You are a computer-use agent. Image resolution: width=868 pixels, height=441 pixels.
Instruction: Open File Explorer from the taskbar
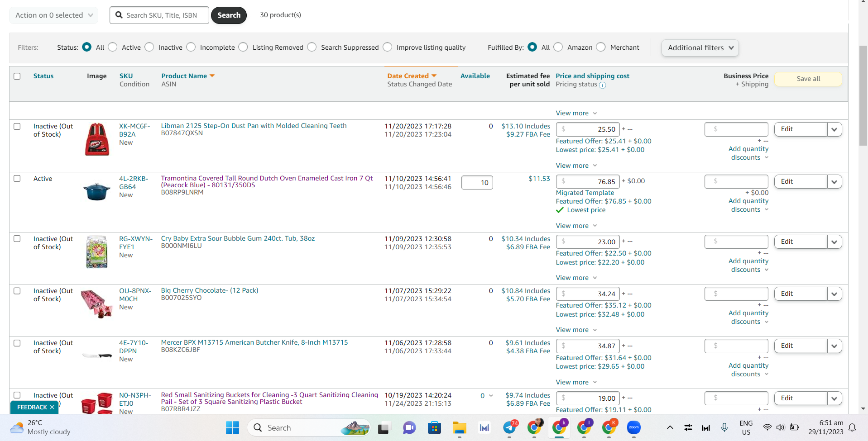459,427
